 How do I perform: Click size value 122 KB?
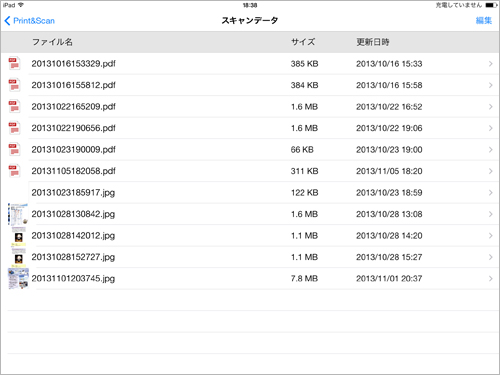pos(304,193)
